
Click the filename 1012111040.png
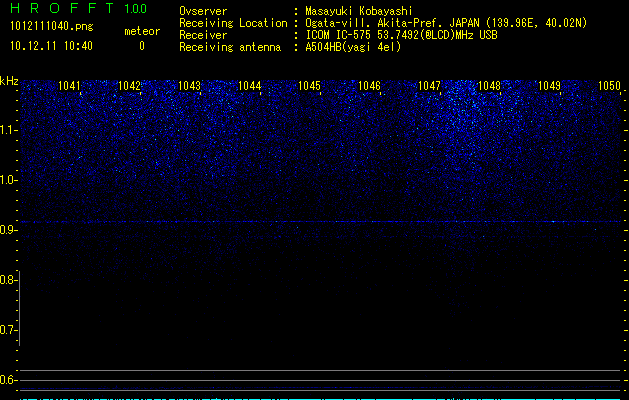52,26
